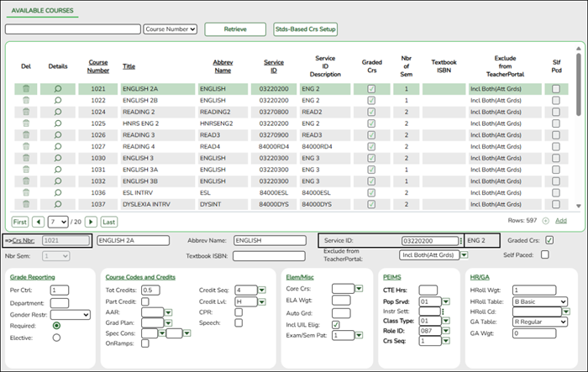
Task: Delete course 1026 READING 3
Action: [26, 134]
